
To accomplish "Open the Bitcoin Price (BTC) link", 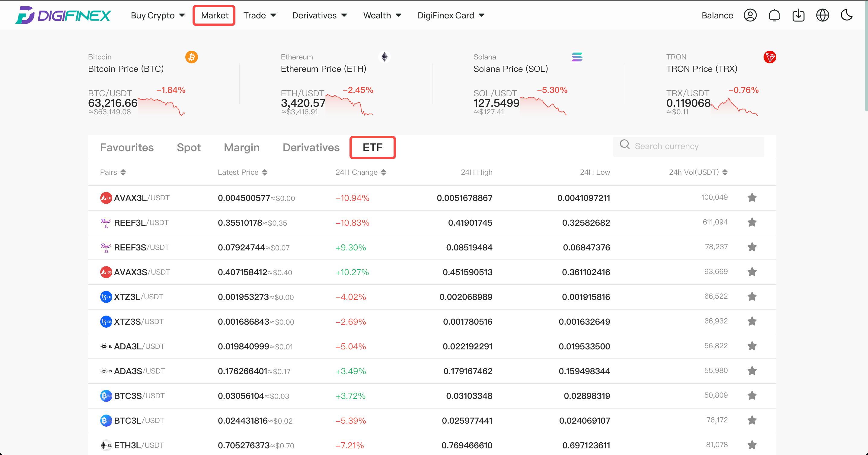I will pyautogui.click(x=126, y=69).
